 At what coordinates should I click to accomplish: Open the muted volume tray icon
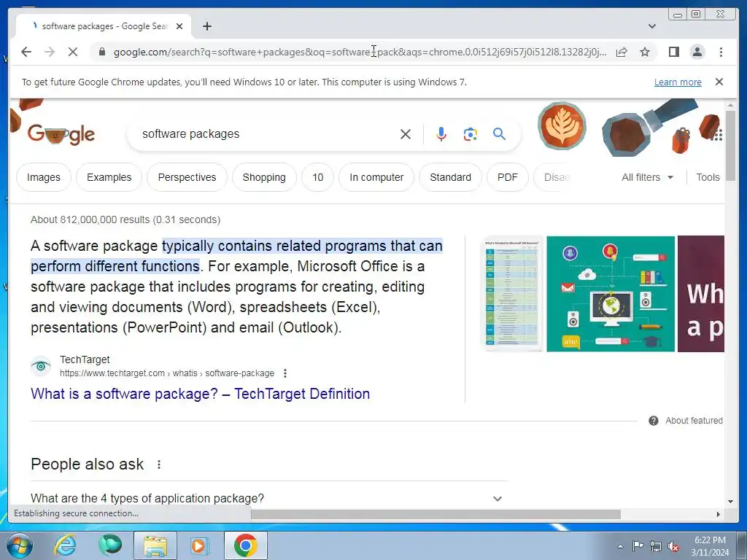[x=673, y=546]
